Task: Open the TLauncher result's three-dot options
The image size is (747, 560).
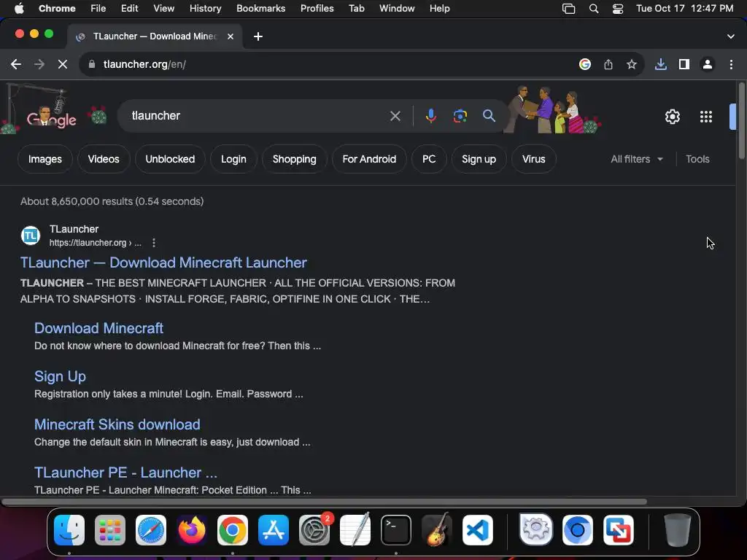Action: (x=153, y=243)
